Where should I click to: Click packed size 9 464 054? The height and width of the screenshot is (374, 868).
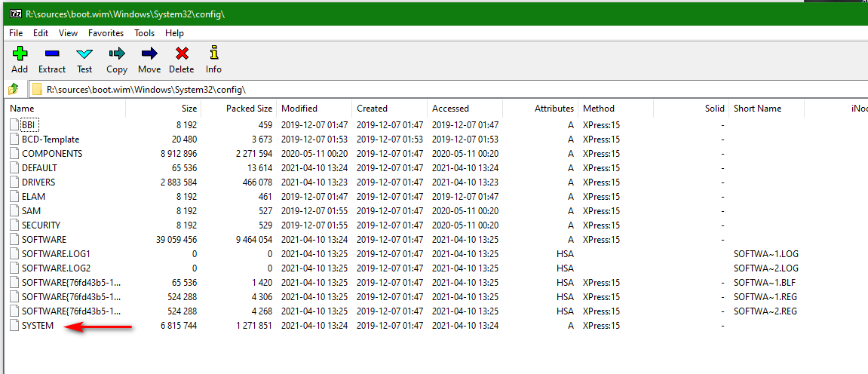tap(254, 240)
